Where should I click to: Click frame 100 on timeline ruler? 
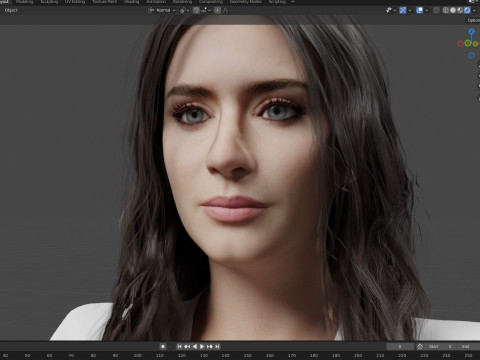[x=137, y=356]
